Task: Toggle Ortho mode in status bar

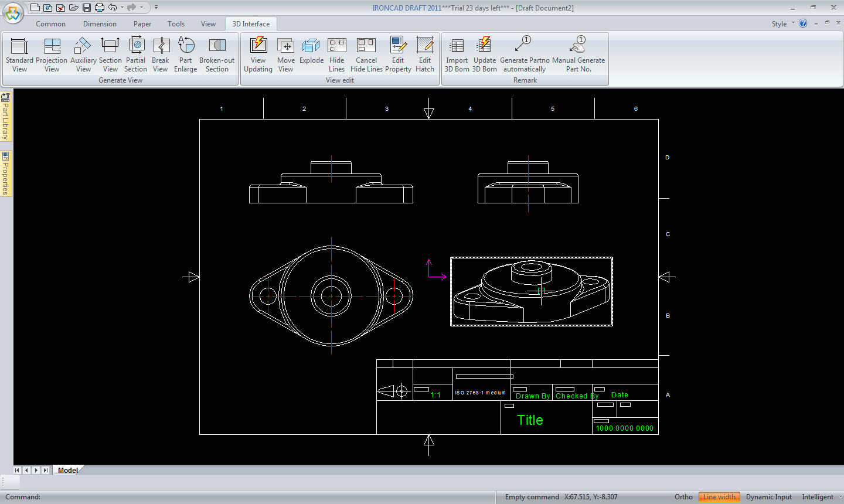Action: coord(683,497)
